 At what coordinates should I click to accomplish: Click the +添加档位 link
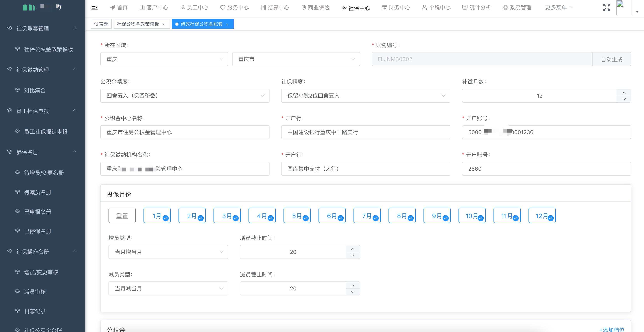[x=613, y=329]
